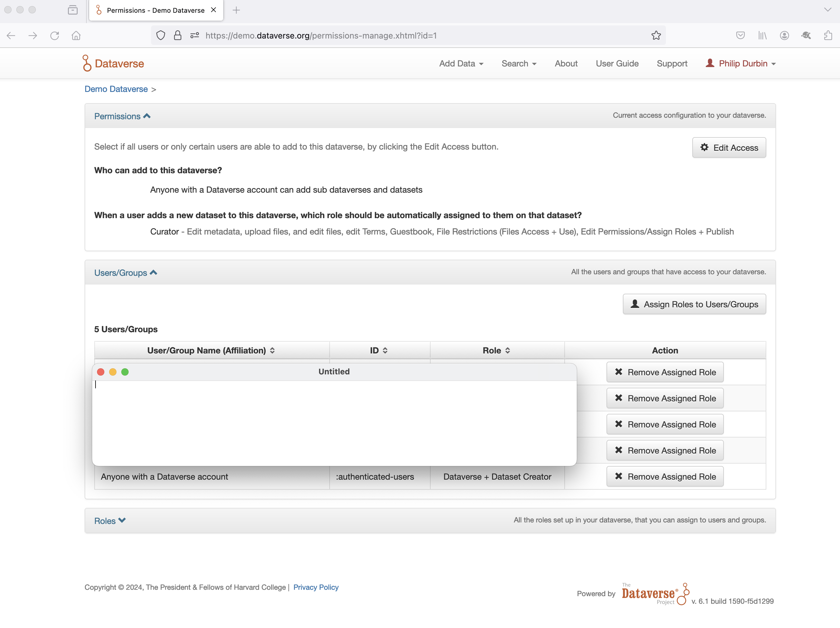Open the Add Data dropdown
This screenshot has height=628, width=840.
pyautogui.click(x=461, y=63)
